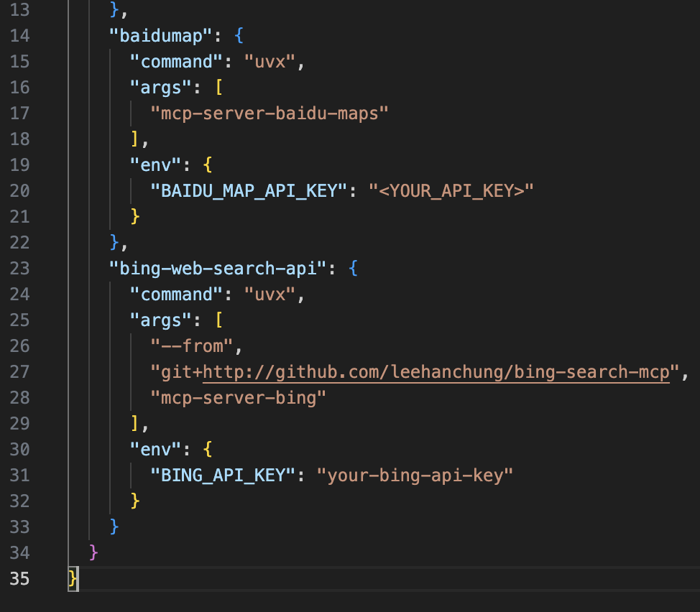The image size is (700, 612).
Task: Click "mcp-server-bing" string
Action: 239,398
